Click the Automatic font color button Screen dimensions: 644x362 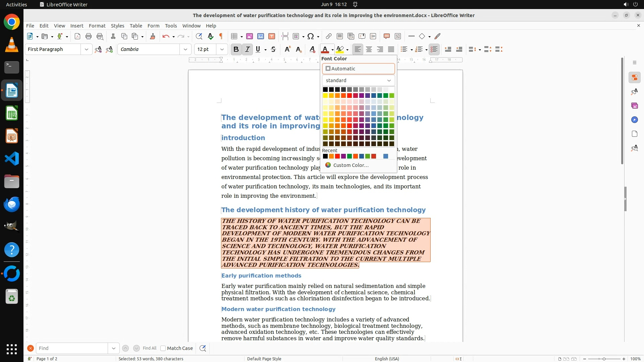tap(358, 69)
